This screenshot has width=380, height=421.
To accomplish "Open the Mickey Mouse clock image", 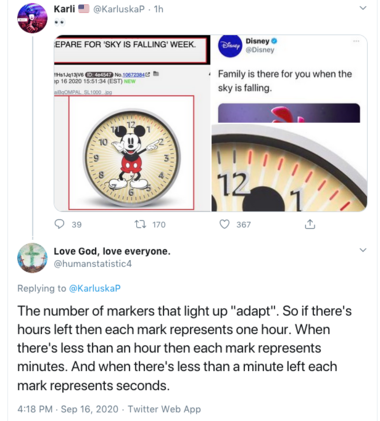I will click(131, 153).
